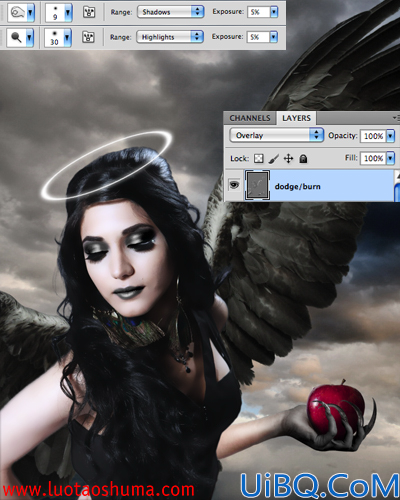Toggle airbrush icon in Burn options row
Screen dimensions: 400x500
coord(89,12)
